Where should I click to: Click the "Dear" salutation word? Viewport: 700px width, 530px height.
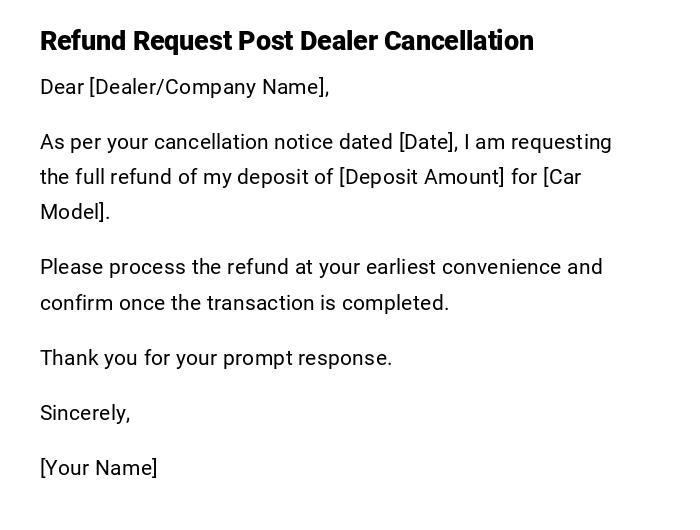[62, 87]
